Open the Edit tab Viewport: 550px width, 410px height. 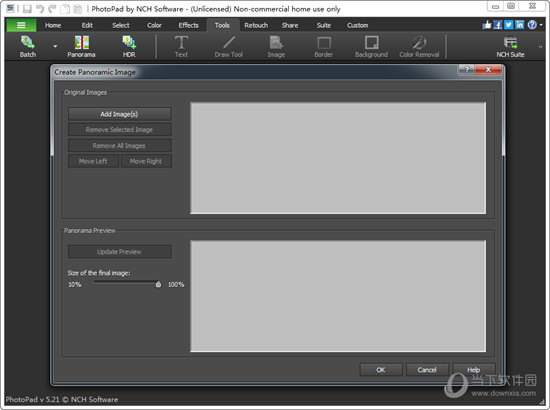pyautogui.click(x=87, y=25)
